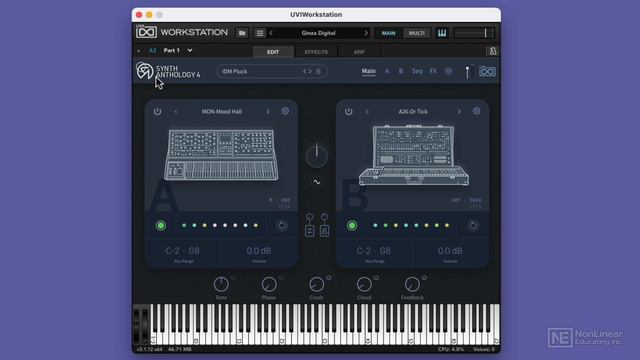Select previous IDM Pluck preset arrow

[304, 71]
